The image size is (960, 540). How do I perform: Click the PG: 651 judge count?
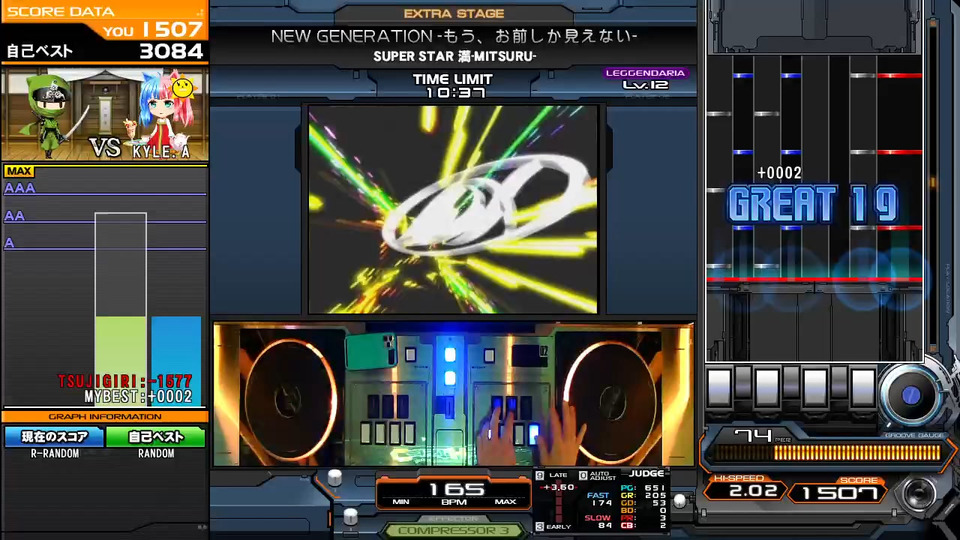tap(643, 488)
